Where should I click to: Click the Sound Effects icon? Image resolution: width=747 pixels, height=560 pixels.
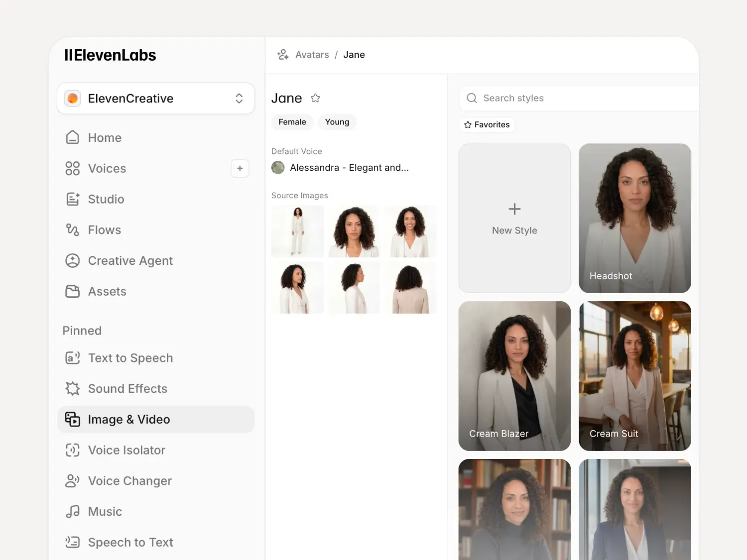[x=73, y=389]
